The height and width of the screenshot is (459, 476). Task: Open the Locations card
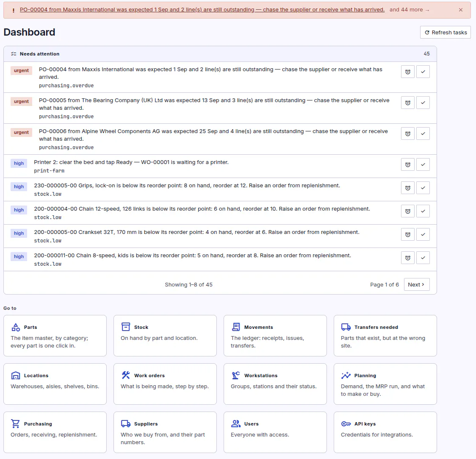(55, 384)
